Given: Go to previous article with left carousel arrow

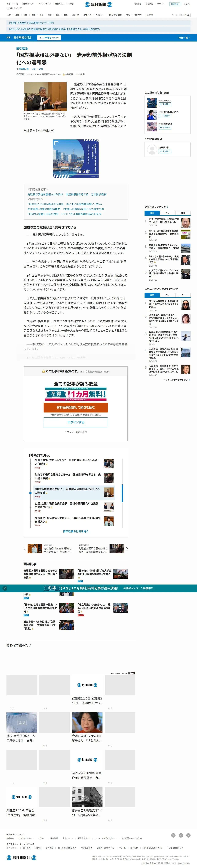Looking at the screenshot, I should (25, 549).
